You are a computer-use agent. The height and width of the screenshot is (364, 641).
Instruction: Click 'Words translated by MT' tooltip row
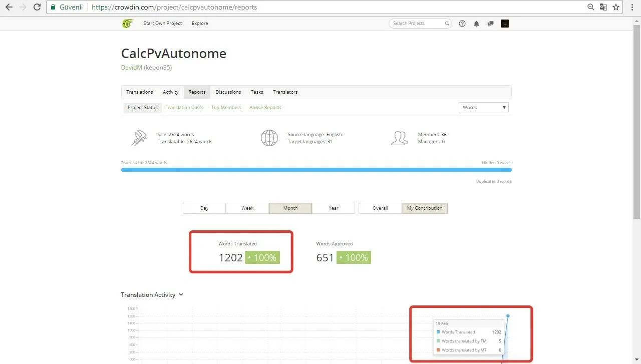click(x=469, y=350)
